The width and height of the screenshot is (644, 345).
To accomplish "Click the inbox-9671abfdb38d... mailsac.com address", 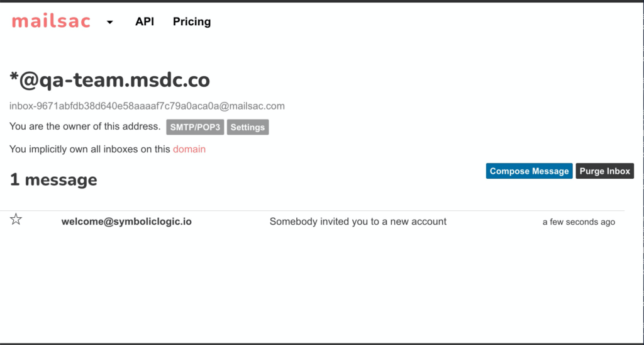I will 147,106.
